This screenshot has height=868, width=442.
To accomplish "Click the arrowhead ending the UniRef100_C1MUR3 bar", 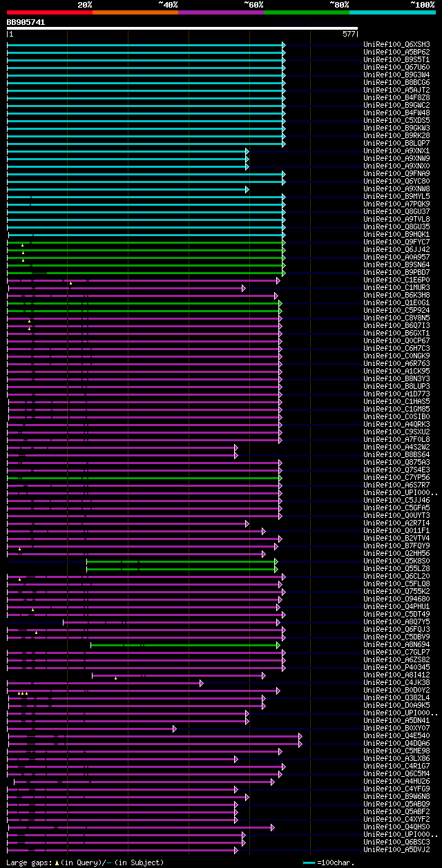I will click(243, 287).
